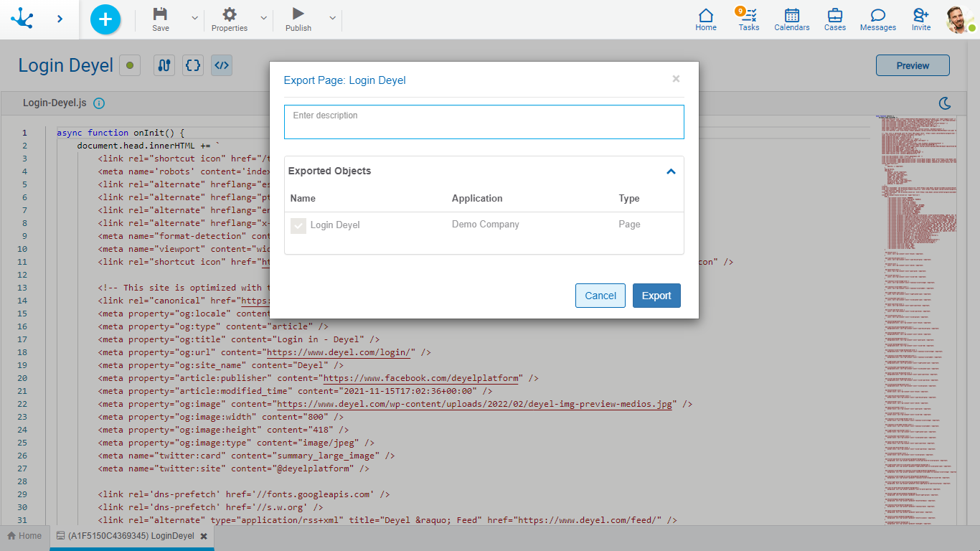Click the Save floppy disk icon
980x551 pixels.
click(161, 14)
